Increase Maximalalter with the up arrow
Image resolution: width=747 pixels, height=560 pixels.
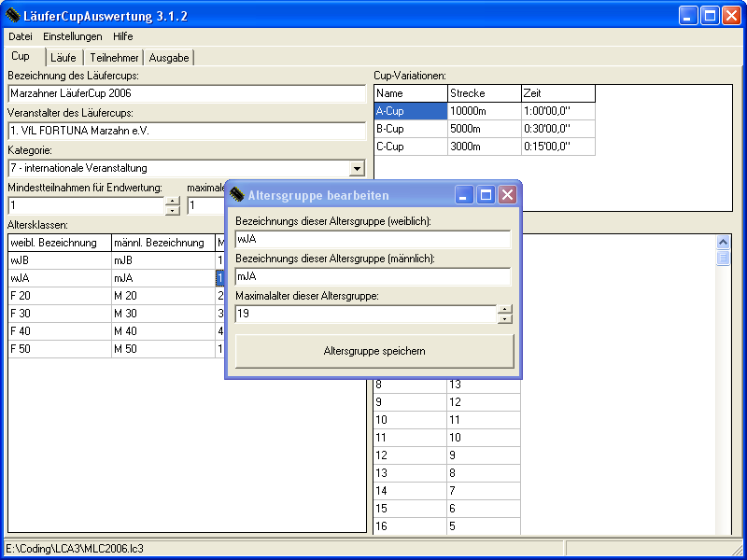point(504,310)
